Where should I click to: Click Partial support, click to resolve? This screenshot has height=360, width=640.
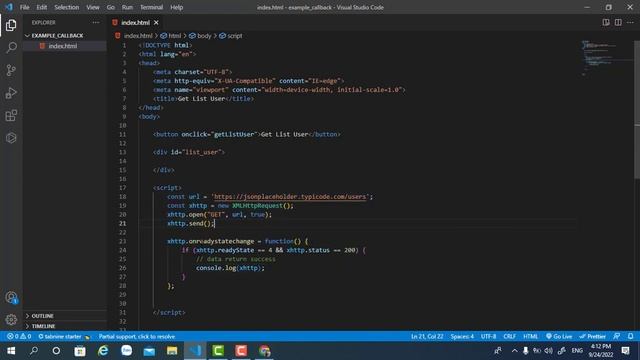click(x=137, y=336)
